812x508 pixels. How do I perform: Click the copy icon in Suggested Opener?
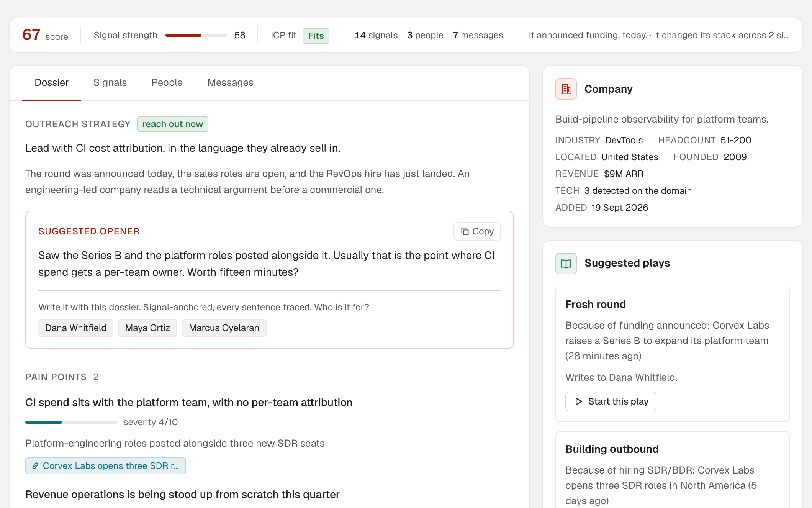click(465, 231)
